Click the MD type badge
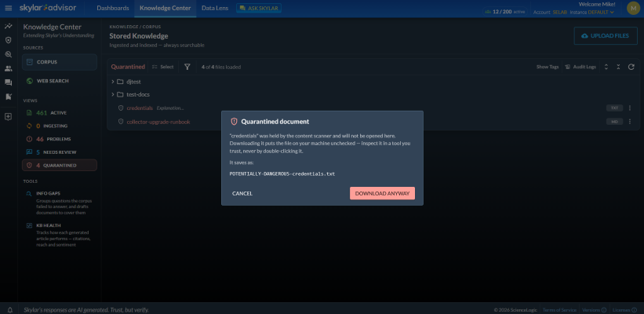644x314 pixels. 614,122
